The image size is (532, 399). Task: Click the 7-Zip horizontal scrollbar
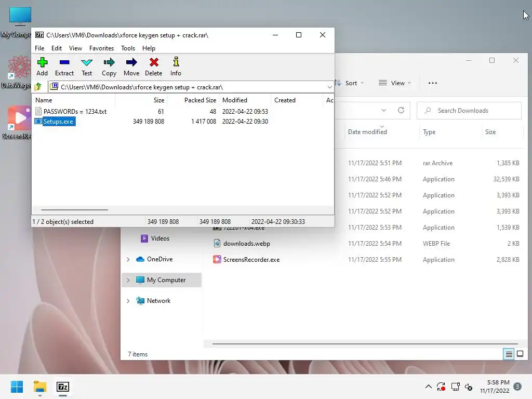coord(74,210)
